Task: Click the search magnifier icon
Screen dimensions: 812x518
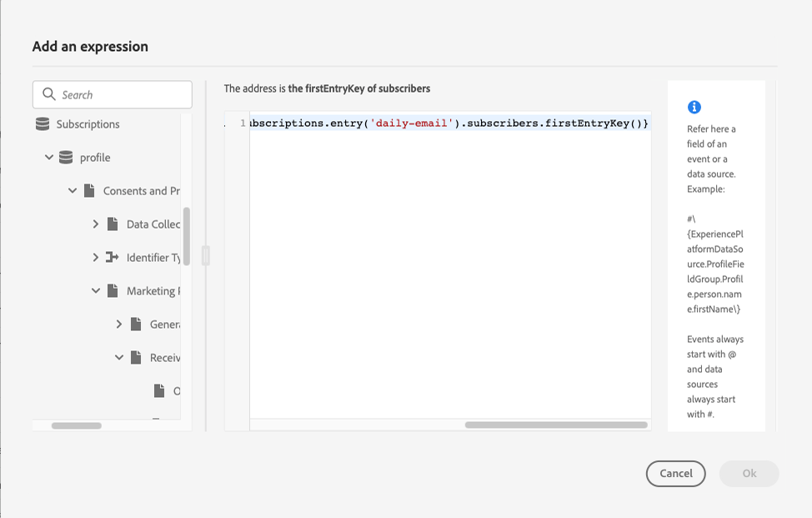Action: coord(48,93)
